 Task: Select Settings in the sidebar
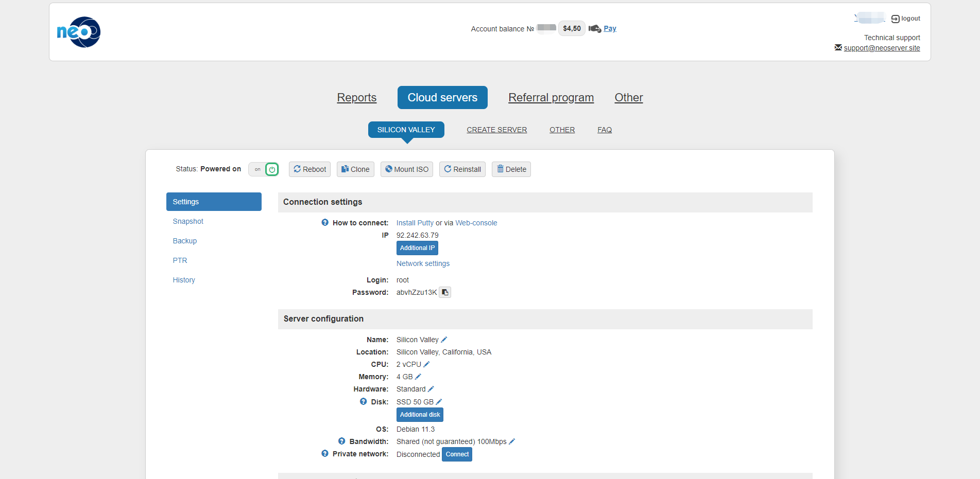click(214, 202)
